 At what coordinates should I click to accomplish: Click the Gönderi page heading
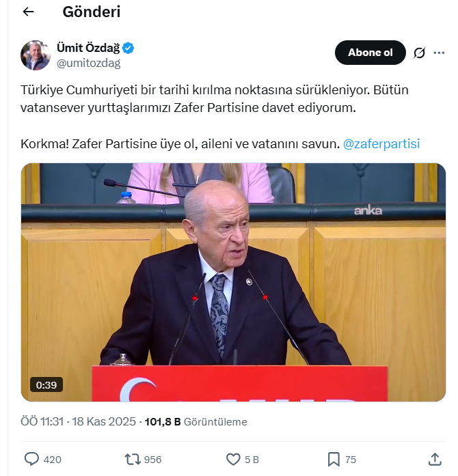[92, 12]
